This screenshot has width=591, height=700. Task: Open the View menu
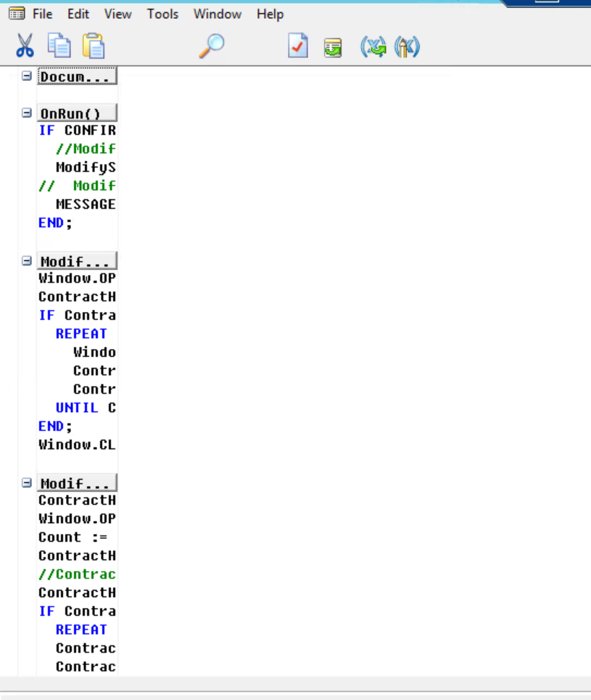[x=118, y=14]
